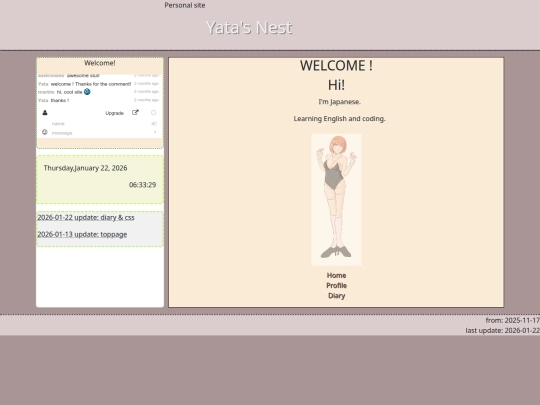Click the 'I'm Japanese.' text
This screenshot has height=405, width=540.
340,102
